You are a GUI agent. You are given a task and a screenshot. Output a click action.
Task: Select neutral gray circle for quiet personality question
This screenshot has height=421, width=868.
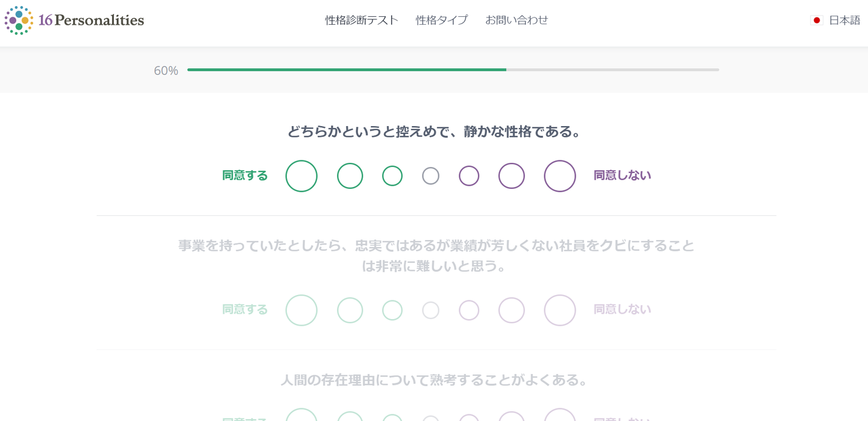coord(430,176)
